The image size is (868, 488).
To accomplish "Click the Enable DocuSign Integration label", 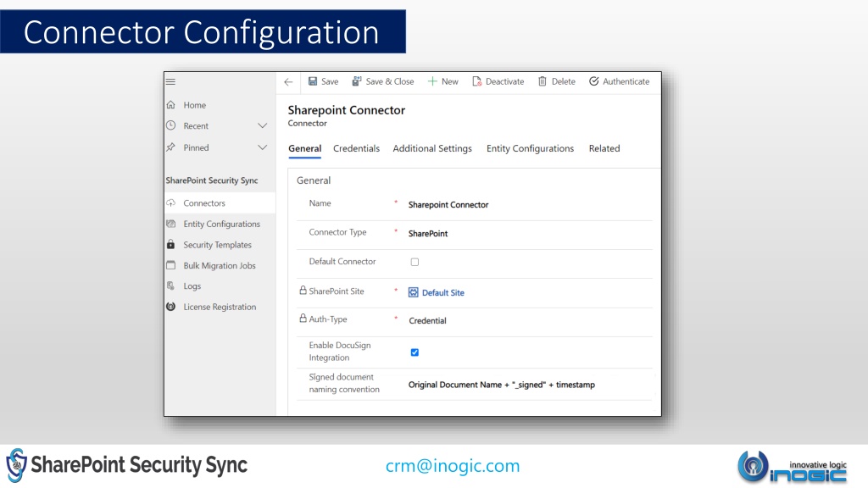I will [x=340, y=352].
